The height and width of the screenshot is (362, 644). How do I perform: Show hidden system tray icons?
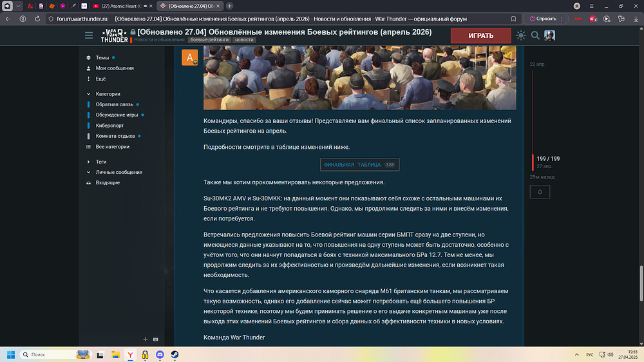point(576,355)
